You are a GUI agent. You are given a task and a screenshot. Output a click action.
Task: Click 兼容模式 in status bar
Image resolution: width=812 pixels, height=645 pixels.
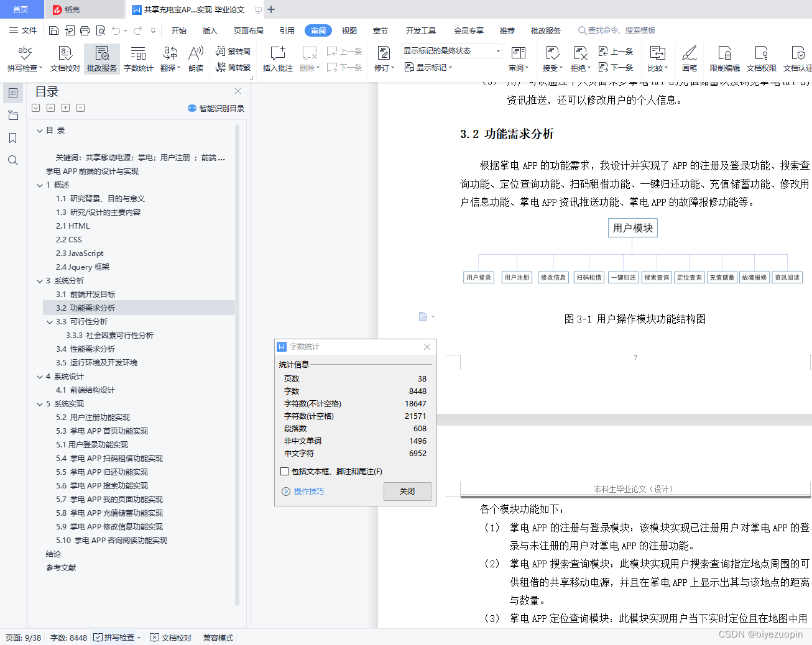(x=218, y=638)
